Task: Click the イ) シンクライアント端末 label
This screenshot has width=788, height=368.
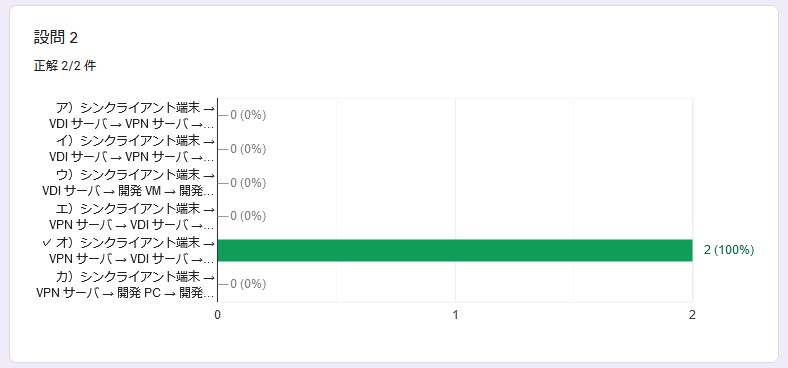Action: [x=132, y=149]
